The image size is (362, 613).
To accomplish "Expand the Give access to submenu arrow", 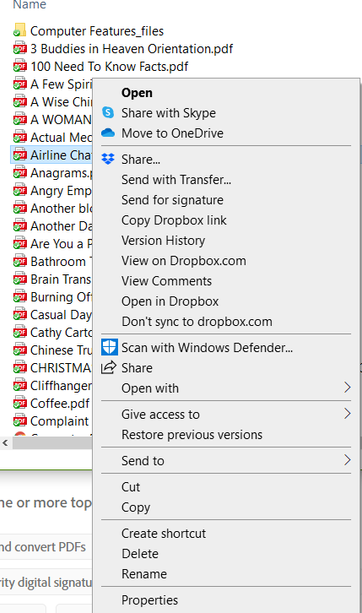I will [x=347, y=414].
